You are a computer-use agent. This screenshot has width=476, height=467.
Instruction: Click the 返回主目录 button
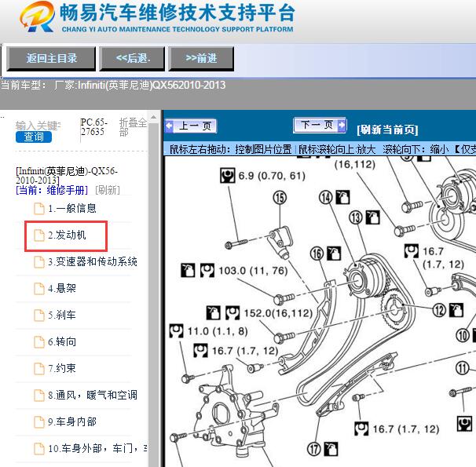(51, 59)
